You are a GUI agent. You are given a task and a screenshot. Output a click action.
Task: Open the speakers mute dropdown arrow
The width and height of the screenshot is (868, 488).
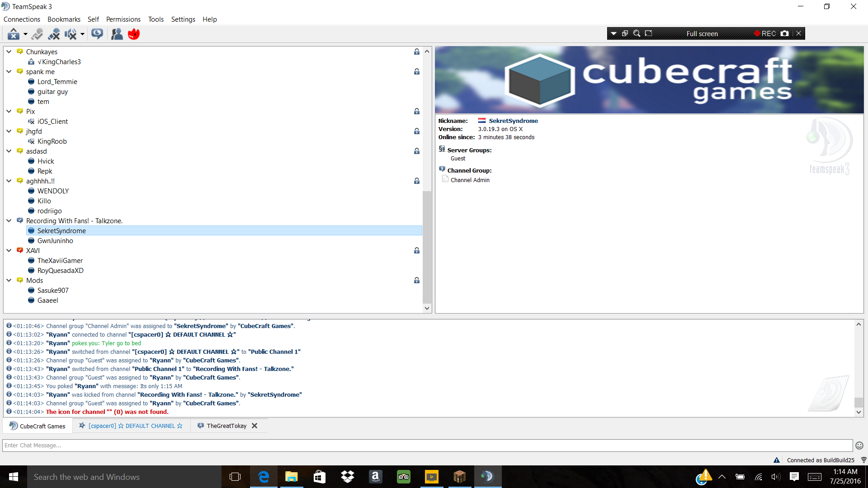click(x=82, y=34)
